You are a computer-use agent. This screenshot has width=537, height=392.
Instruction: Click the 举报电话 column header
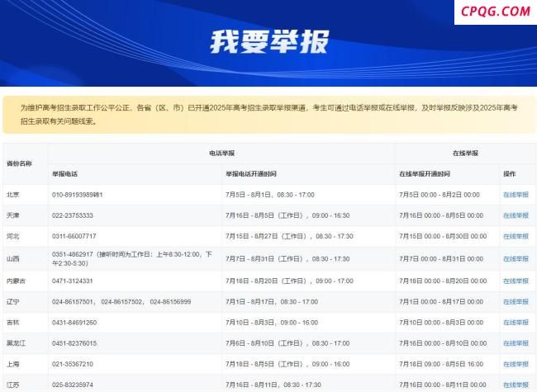(x=64, y=174)
